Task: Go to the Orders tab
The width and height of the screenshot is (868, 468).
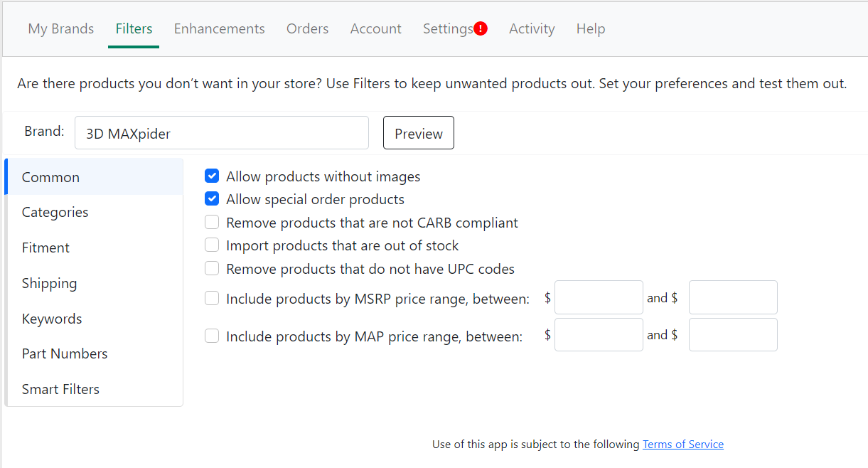Action: pos(307,28)
